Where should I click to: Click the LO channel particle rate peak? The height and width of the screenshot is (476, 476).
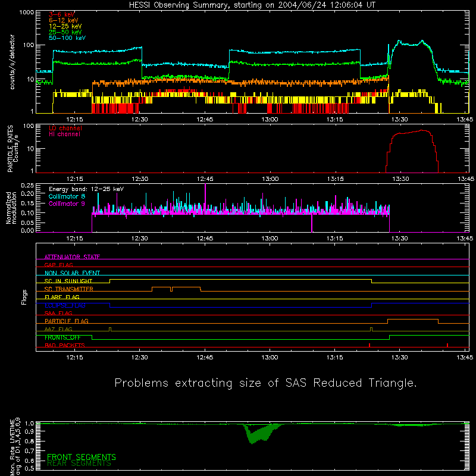[422, 130]
